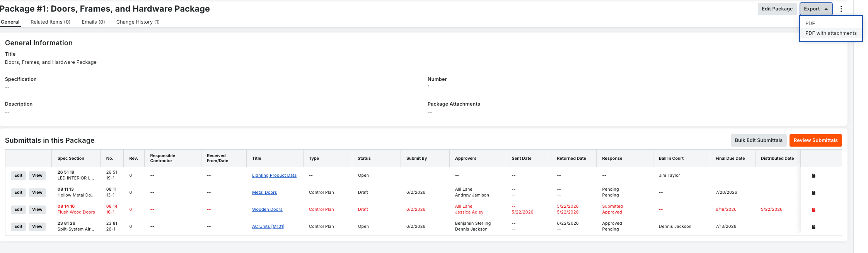Click document icon in AC Units row
The image size is (868, 253).
813,227
